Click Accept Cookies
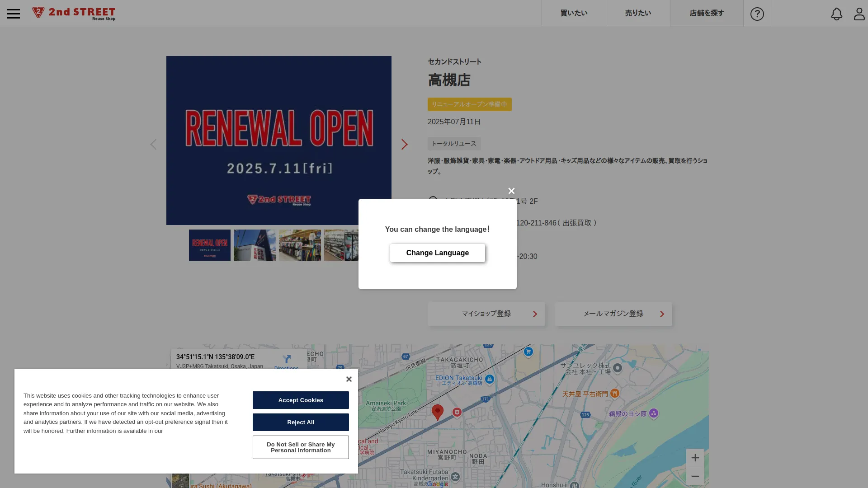Screen dimensions: 868x488 [301, 400]
